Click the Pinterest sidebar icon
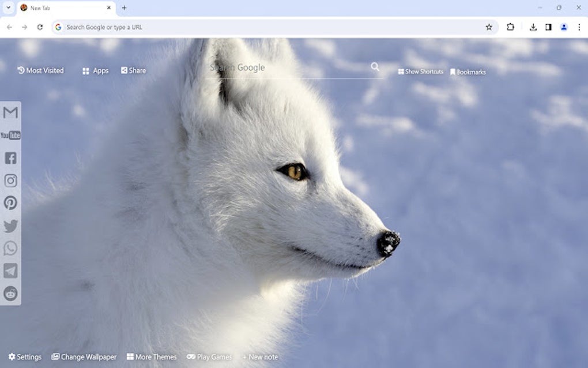This screenshot has height=368, width=588. [10, 203]
